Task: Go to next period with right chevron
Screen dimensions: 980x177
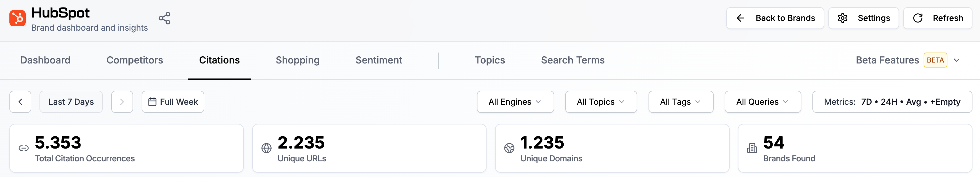Action: [122, 102]
